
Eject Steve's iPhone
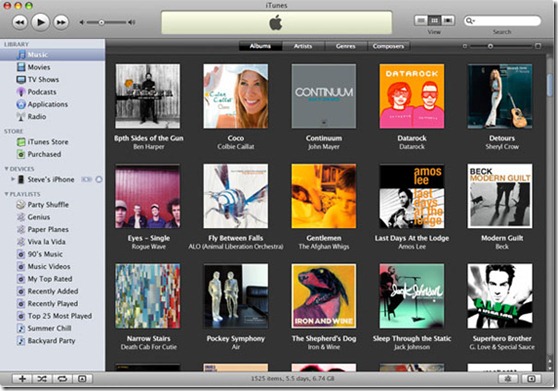(99, 179)
